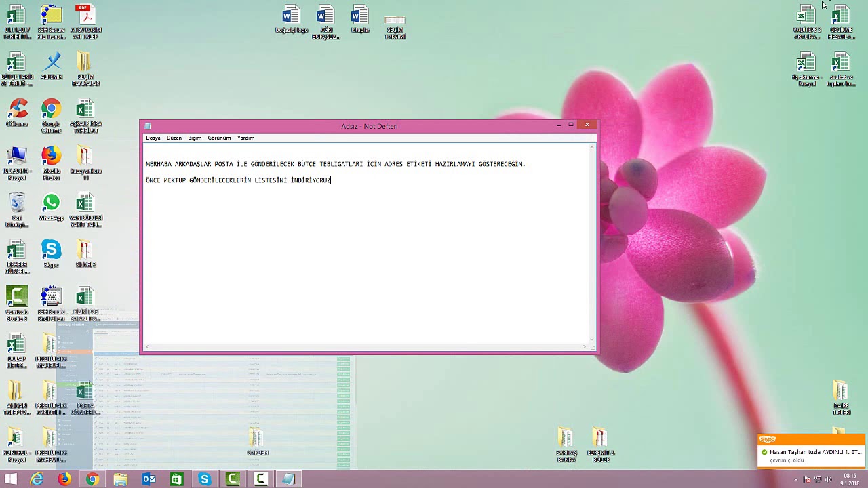Image resolution: width=868 pixels, height=488 pixels.
Task: Open the Düzen menu in Notepad
Action: coord(174,138)
